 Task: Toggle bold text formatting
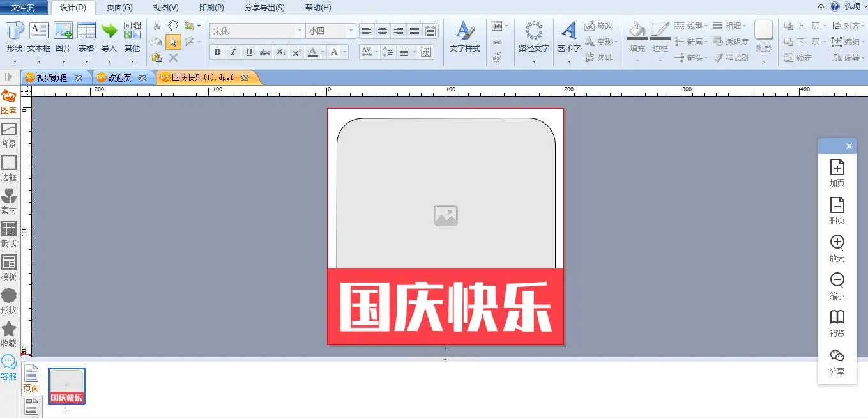click(x=217, y=52)
